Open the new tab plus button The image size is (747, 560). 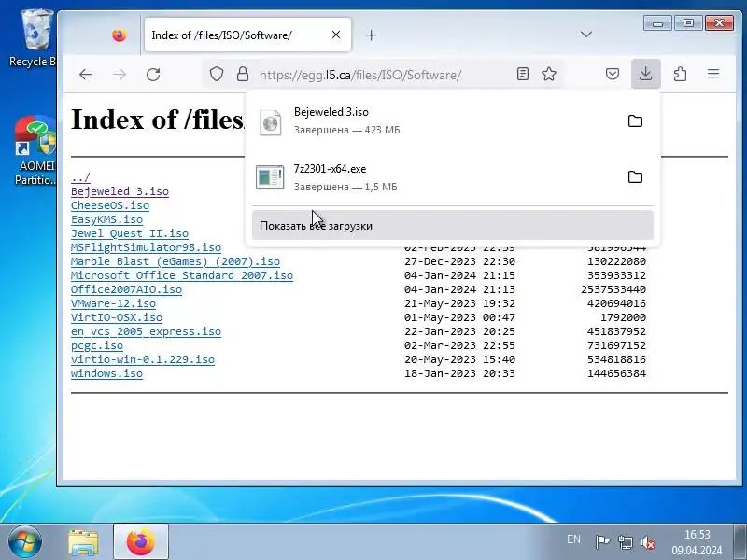coord(371,35)
